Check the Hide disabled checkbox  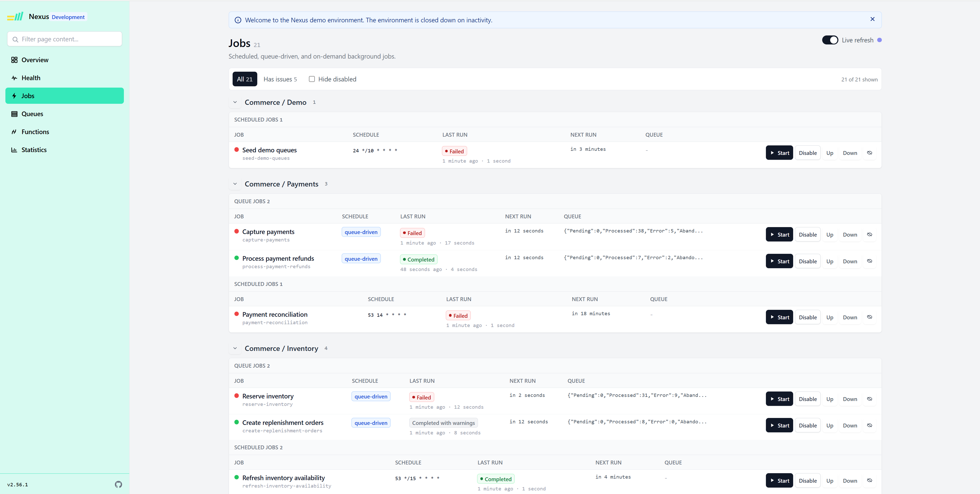(312, 79)
